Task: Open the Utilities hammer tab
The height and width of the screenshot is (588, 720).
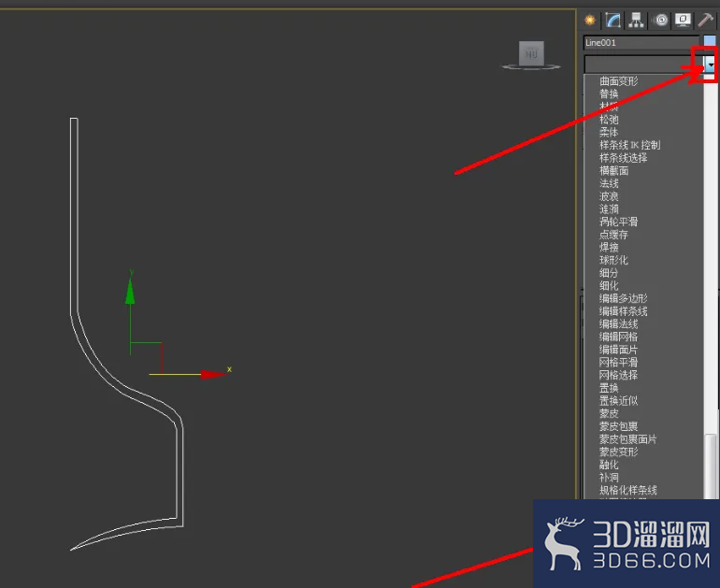Action: [x=705, y=20]
